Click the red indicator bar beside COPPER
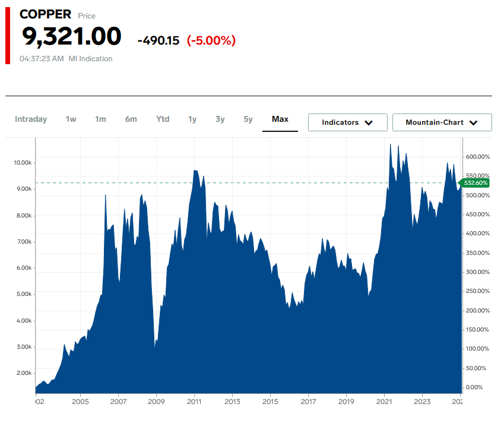The height and width of the screenshot is (426, 504). click(x=8, y=36)
